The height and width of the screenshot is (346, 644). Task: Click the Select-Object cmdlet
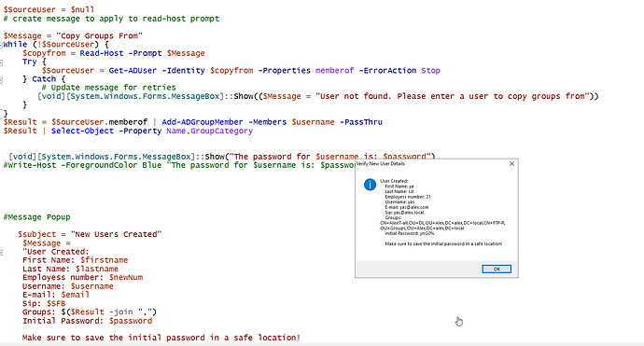82,131
